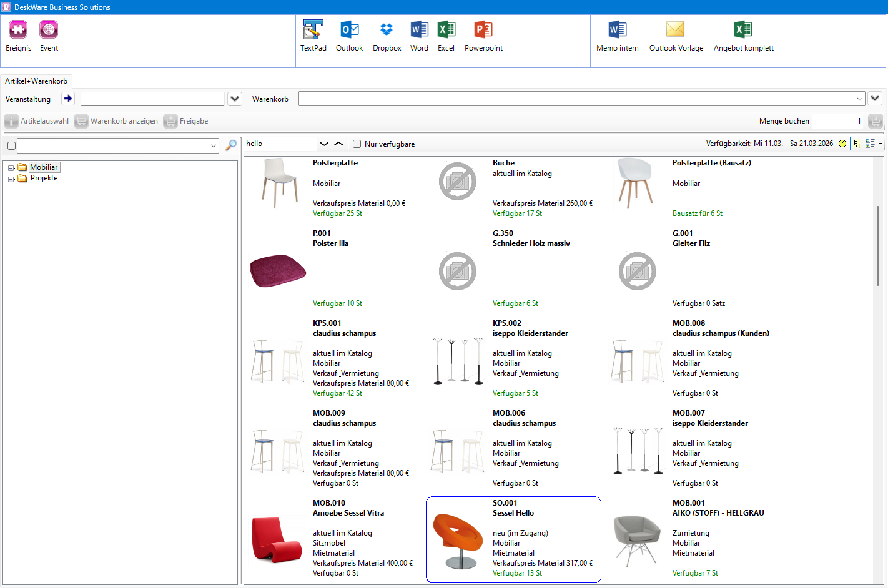The height and width of the screenshot is (588, 888).
Task: Launch Outlook via its toolbar icon
Action: 349,34
